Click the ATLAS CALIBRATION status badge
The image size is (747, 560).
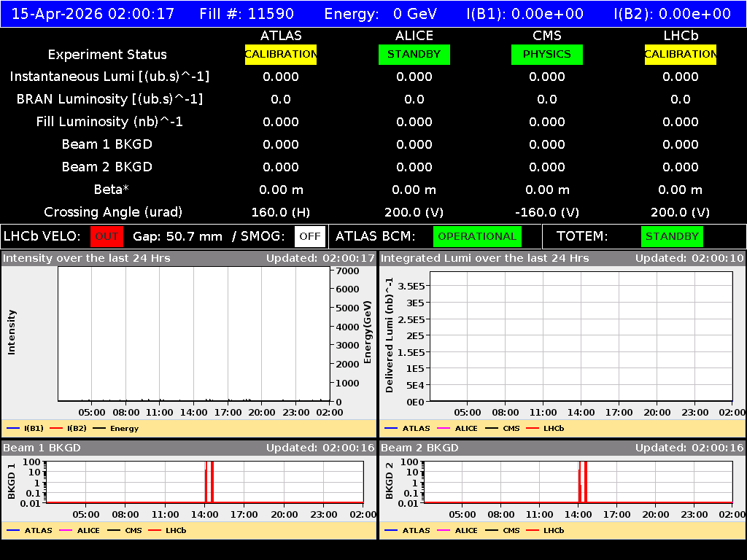click(281, 54)
